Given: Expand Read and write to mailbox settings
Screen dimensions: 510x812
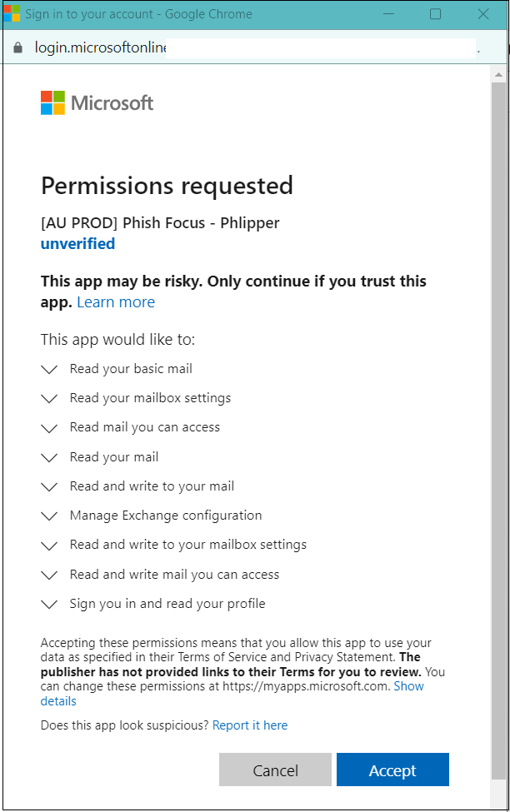Looking at the screenshot, I should [x=49, y=545].
